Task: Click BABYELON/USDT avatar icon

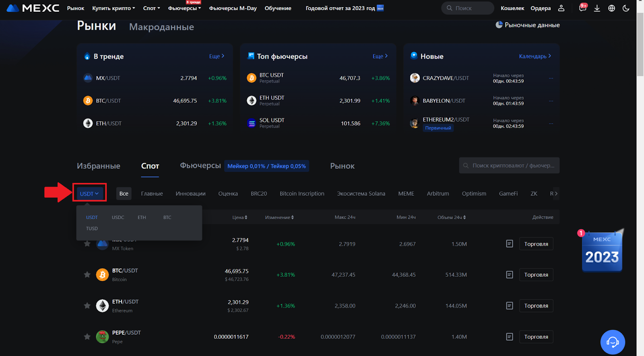Action: (x=415, y=101)
